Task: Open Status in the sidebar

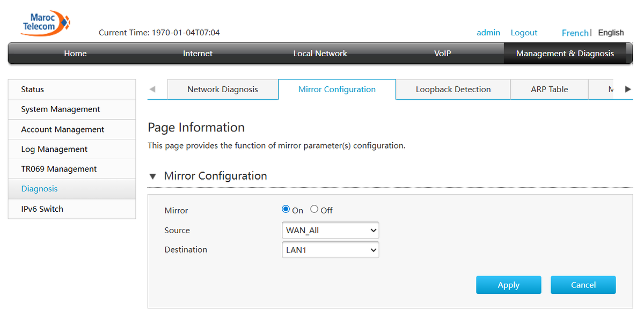Action: [72, 90]
